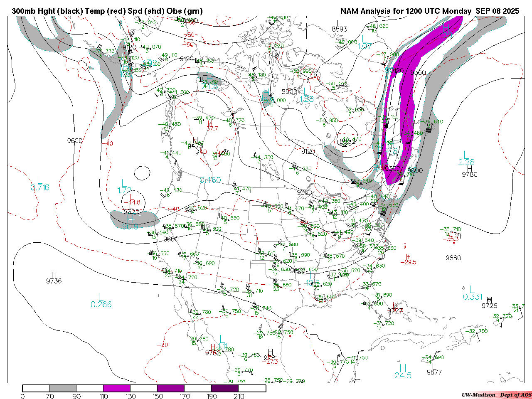Click the cyan 0.460 low value
The image size is (532, 399).
pyautogui.click(x=210, y=180)
